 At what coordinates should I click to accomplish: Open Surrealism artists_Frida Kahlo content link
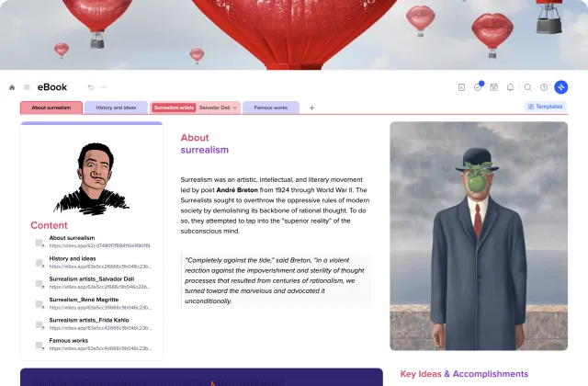click(x=100, y=324)
